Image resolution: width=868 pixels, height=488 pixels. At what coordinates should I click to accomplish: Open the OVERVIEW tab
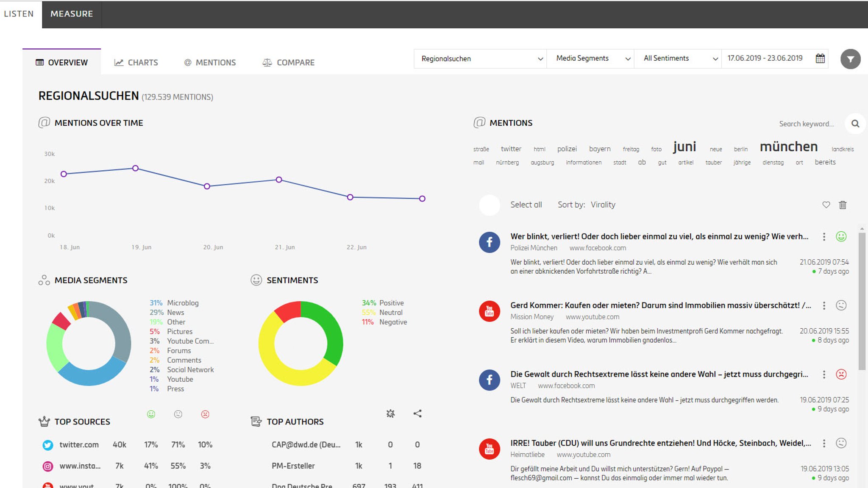pos(62,62)
